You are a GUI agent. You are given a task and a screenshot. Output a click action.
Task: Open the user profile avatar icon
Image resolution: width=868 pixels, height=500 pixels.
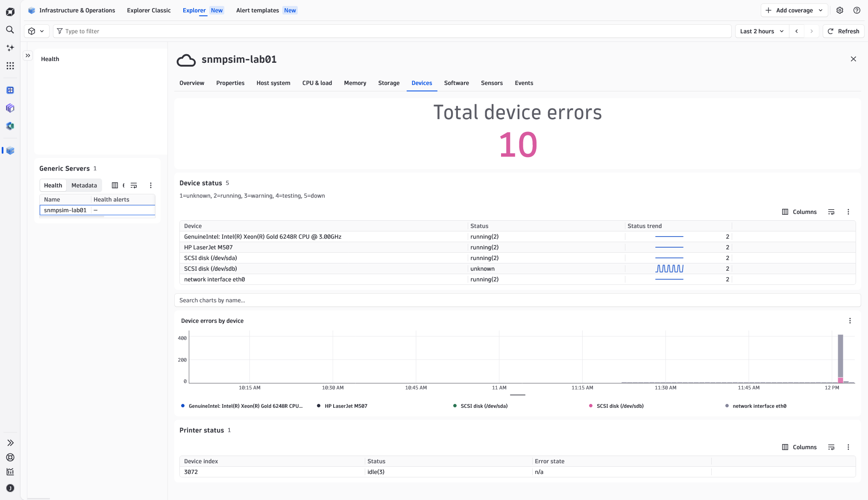pos(10,488)
